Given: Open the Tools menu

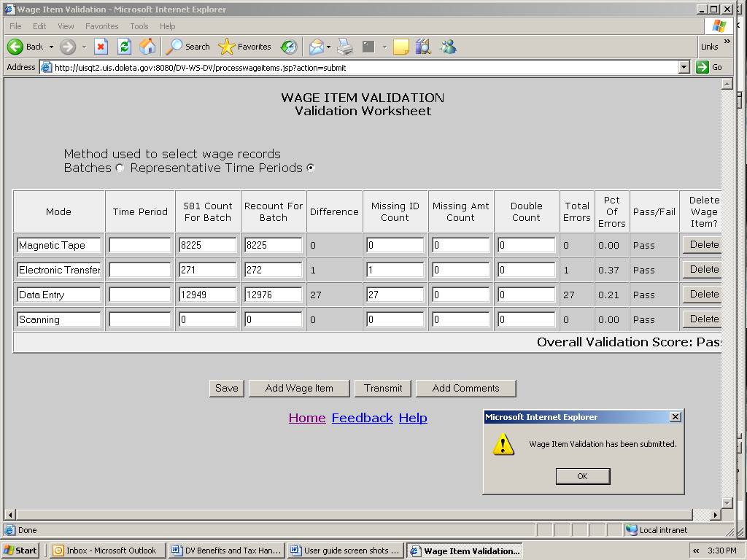Looking at the screenshot, I should (x=139, y=26).
